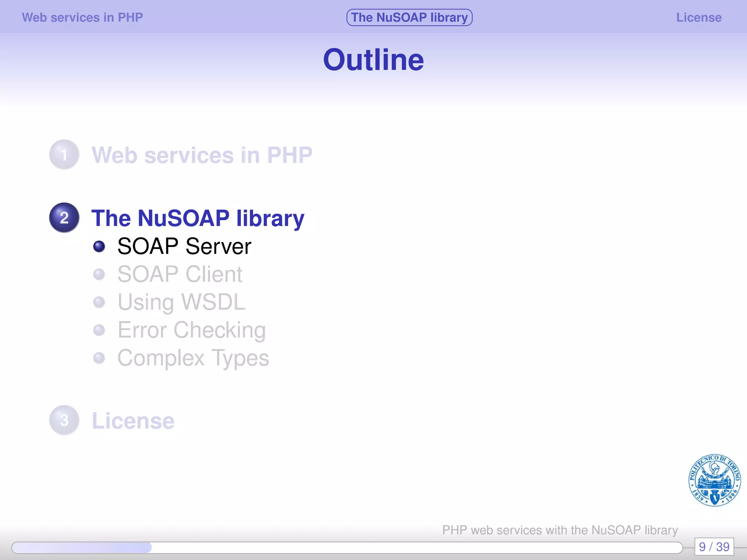Click the numbered ball icon 1

click(64, 155)
